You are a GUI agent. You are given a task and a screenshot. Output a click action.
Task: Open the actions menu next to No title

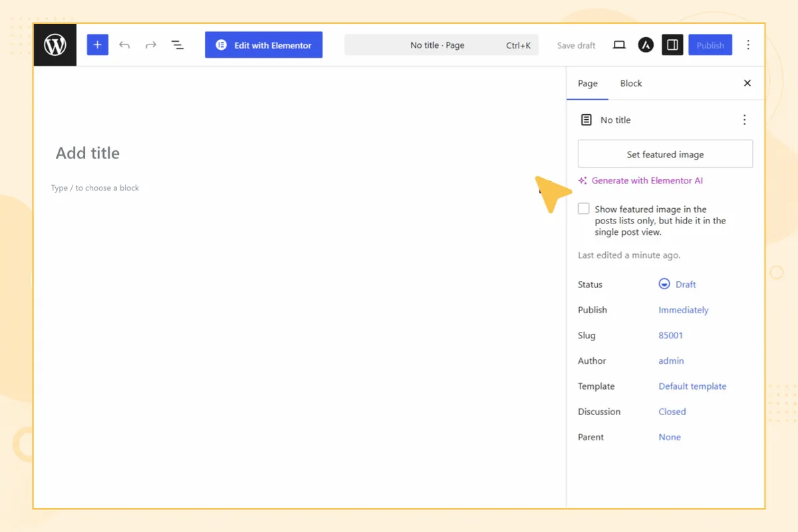pos(745,120)
